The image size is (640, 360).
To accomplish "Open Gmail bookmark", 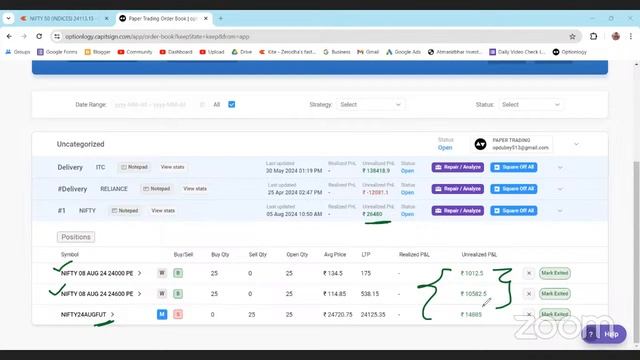I will pos(368,52).
